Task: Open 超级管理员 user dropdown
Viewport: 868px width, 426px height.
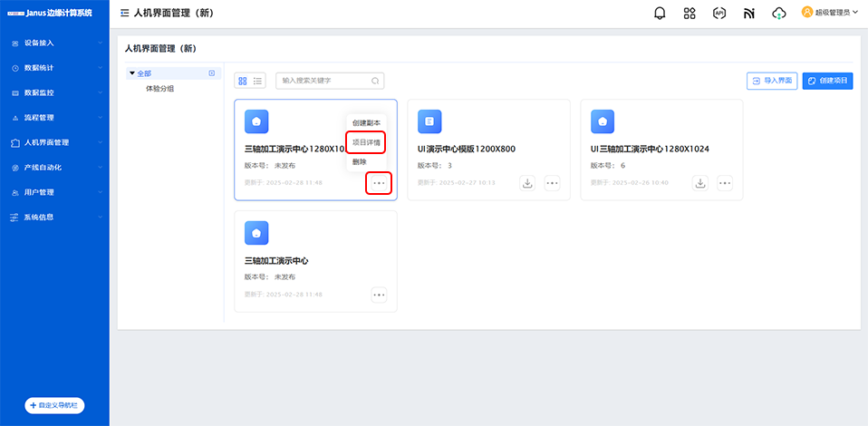Action: [829, 13]
